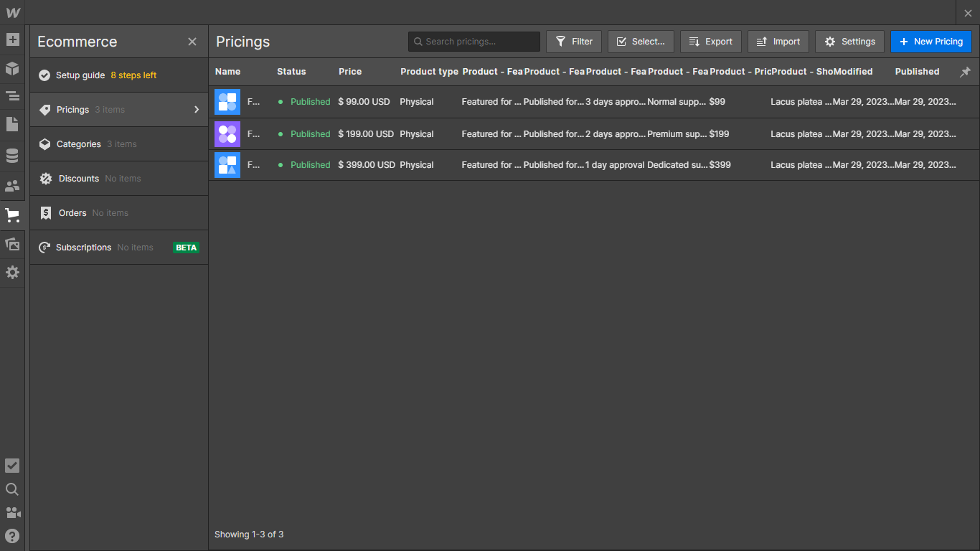Click the '8 steps left' text

(x=133, y=75)
